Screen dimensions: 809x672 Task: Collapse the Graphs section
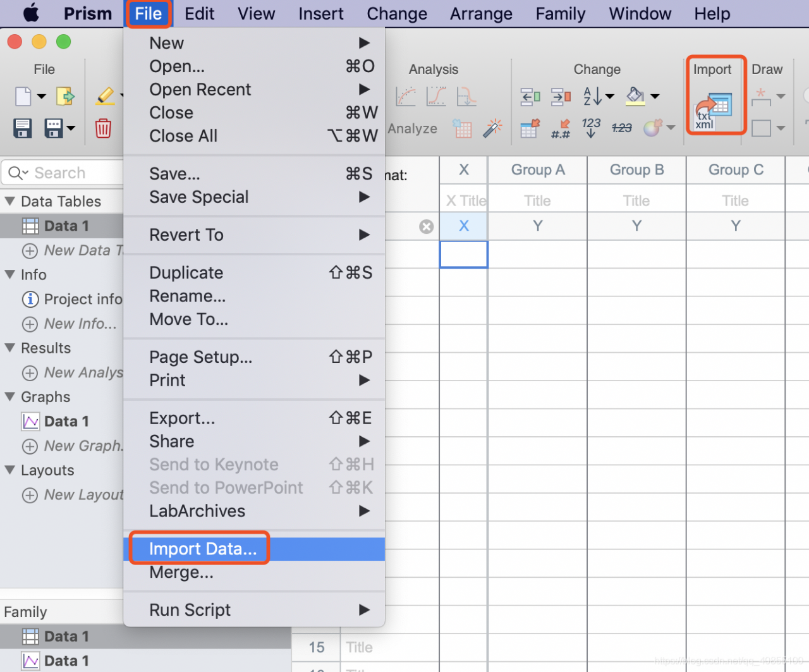9,397
